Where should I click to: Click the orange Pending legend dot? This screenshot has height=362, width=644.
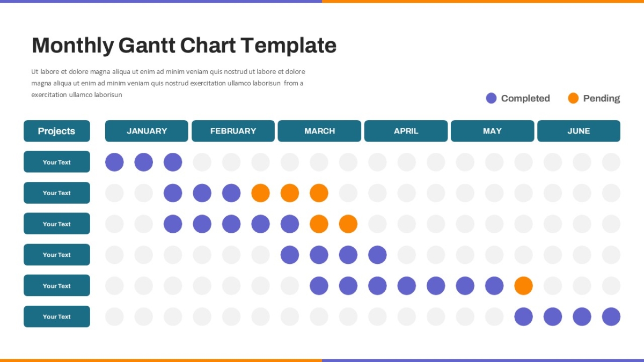coord(573,98)
